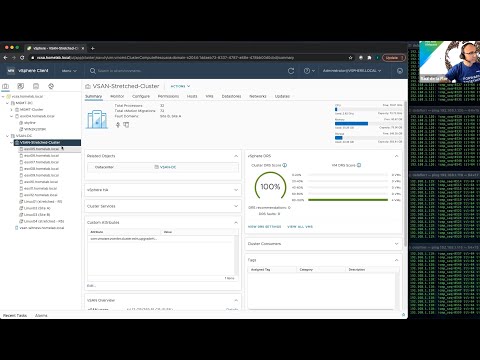Open the ACTIONS dropdown
This screenshot has height=360, width=480.
(180, 86)
